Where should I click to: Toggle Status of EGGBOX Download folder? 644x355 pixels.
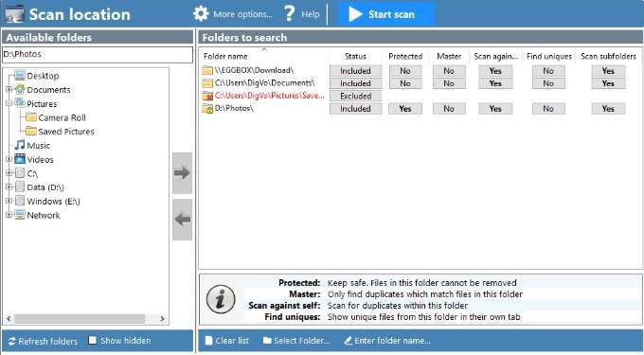[x=355, y=71]
